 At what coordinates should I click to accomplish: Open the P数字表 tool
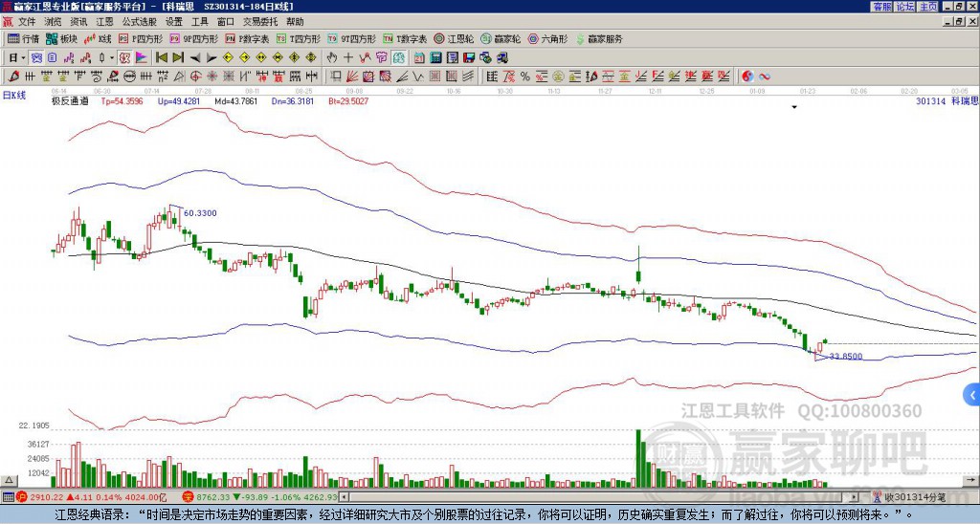(x=247, y=38)
